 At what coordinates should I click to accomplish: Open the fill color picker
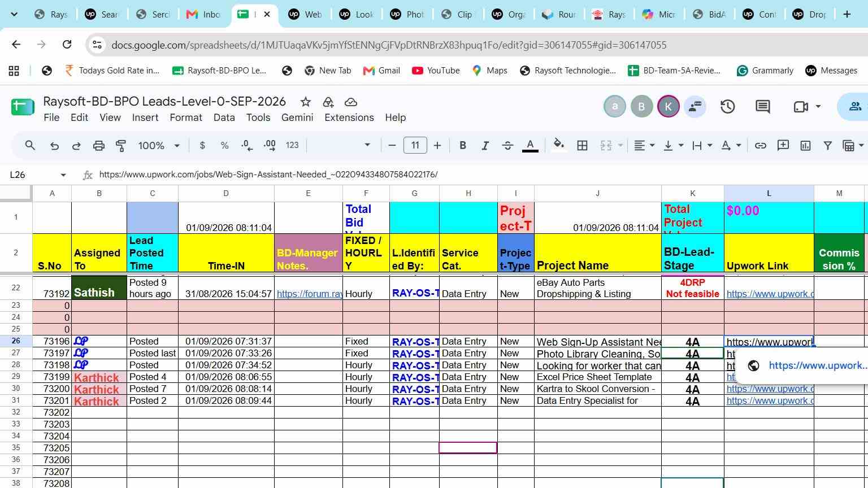point(558,146)
